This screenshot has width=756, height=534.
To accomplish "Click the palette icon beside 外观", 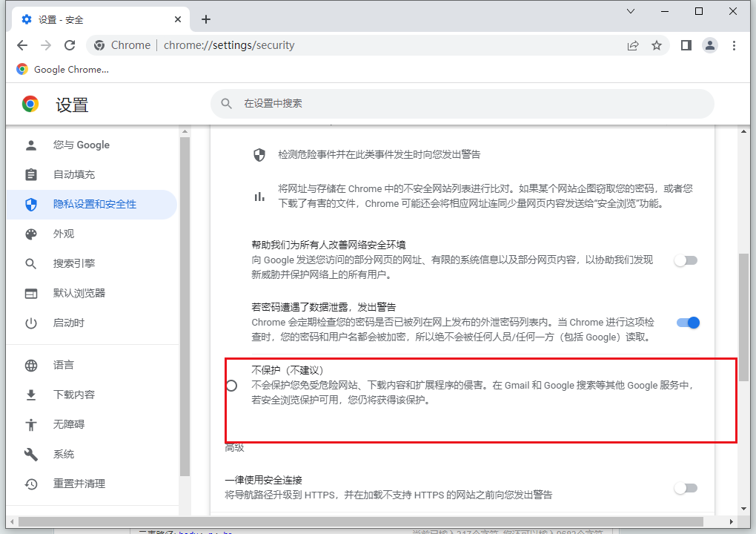I will click(x=31, y=234).
